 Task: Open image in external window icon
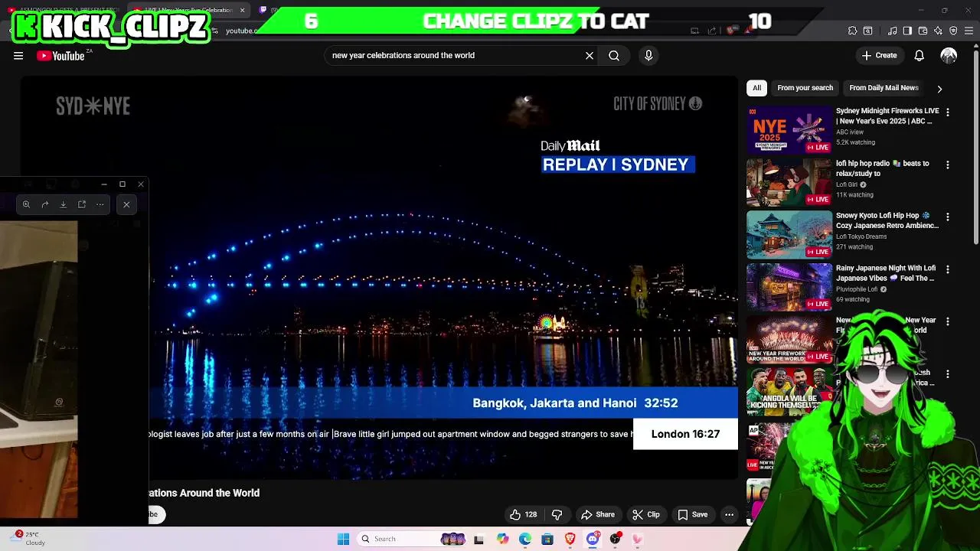(82, 204)
